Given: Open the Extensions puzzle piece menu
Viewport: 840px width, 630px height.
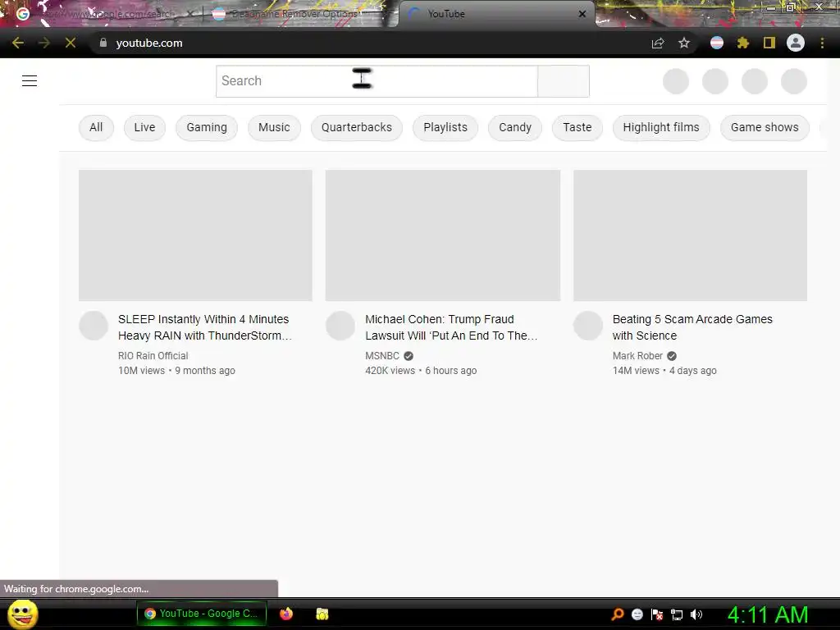Looking at the screenshot, I should pos(743,43).
